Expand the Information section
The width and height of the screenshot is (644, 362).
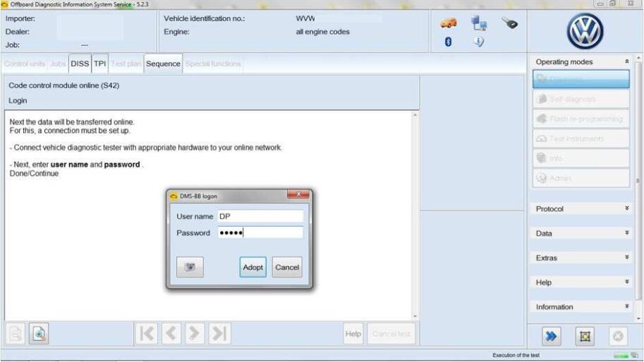click(x=627, y=306)
